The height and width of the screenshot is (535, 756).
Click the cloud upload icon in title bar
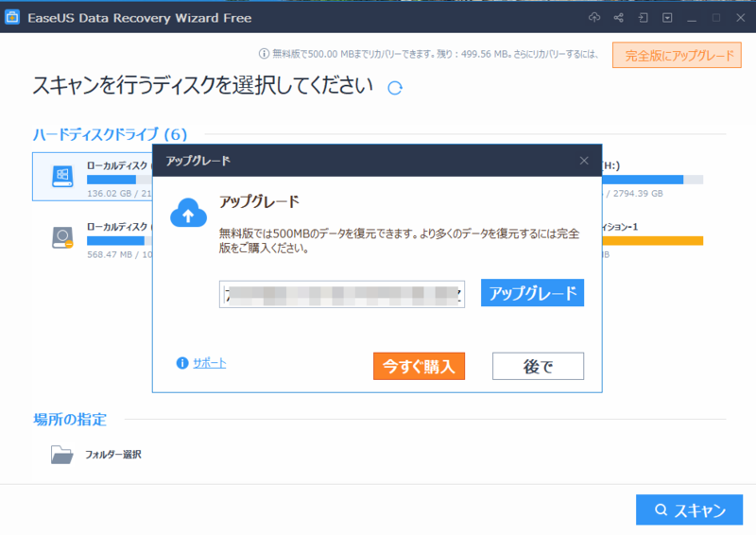[x=594, y=18]
